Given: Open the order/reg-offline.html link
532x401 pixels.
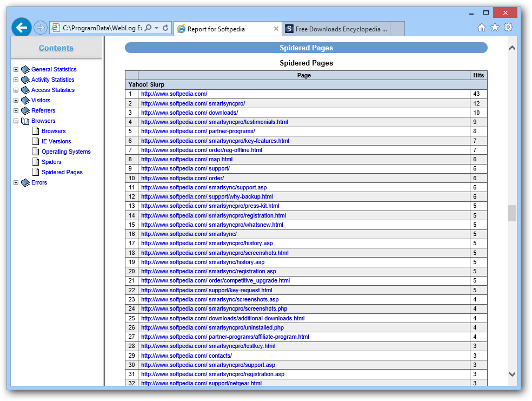Looking at the screenshot, I should pyautogui.click(x=202, y=150).
